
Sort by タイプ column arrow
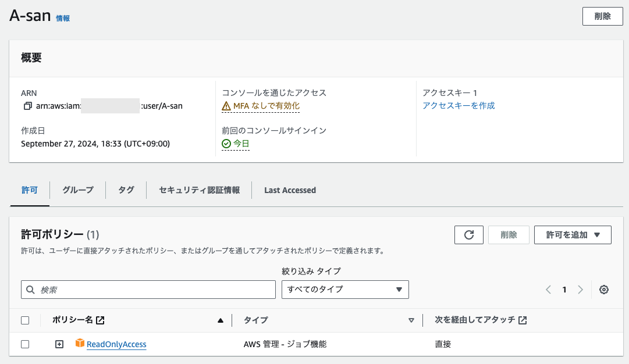click(x=411, y=320)
